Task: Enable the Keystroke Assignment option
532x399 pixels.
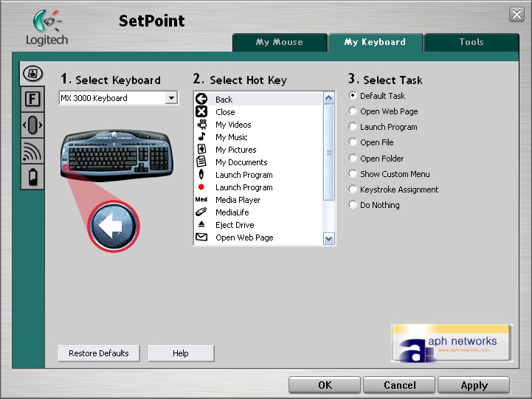Action: [x=353, y=190]
